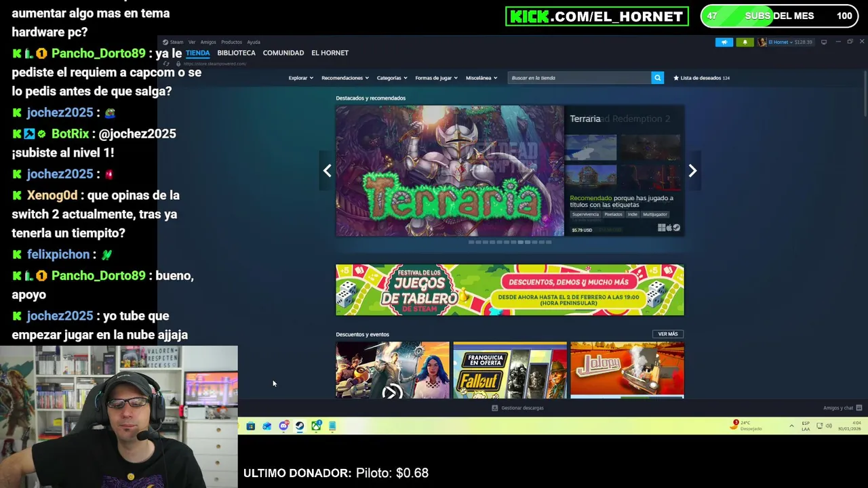
Task: Open the Ayuda menu
Action: click(254, 42)
